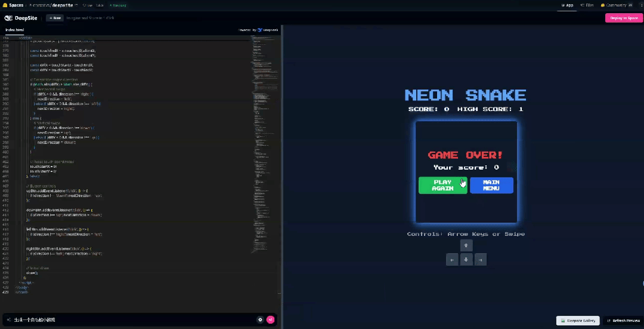Click the pink send prompt button
This screenshot has height=329, width=644.
click(270, 319)
